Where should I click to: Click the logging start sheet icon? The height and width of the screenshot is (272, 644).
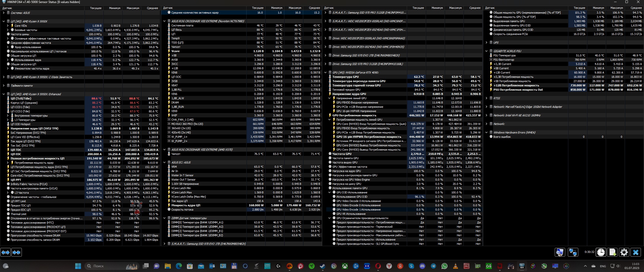(612, 252)
